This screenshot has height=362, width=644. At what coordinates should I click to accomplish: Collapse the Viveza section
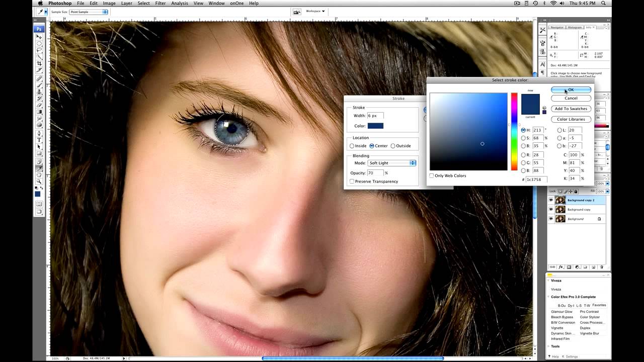549,281
